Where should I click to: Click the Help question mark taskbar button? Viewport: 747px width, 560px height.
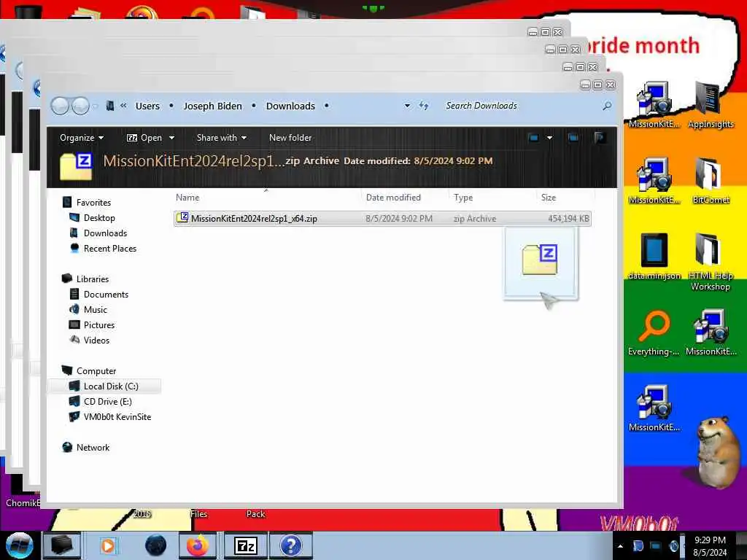coord(291,545)
